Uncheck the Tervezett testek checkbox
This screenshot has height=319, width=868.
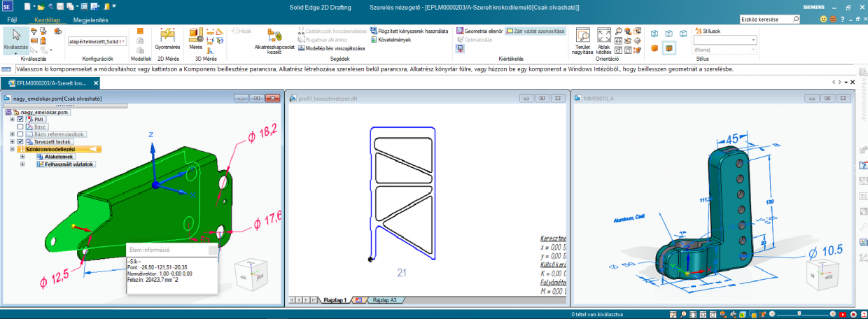[x=20, y=142]
